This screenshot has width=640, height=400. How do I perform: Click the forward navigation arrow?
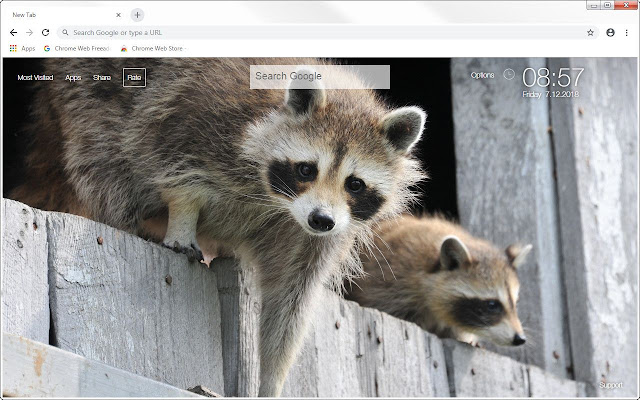pos(29,33)
